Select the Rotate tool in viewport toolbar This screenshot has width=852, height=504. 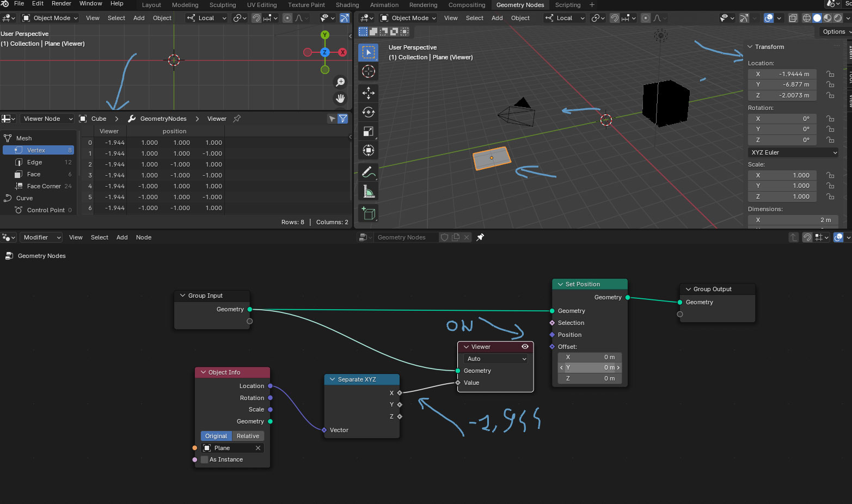pyautogui.click(x=369, y=112)
